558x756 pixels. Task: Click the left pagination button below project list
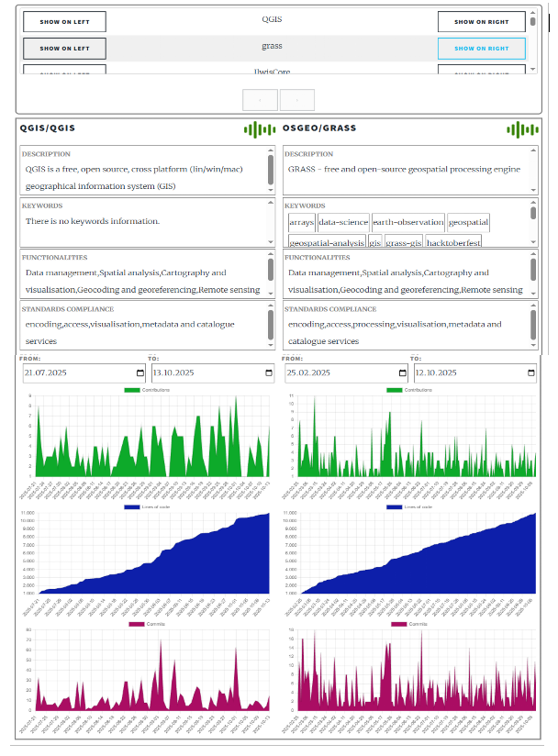261,99
